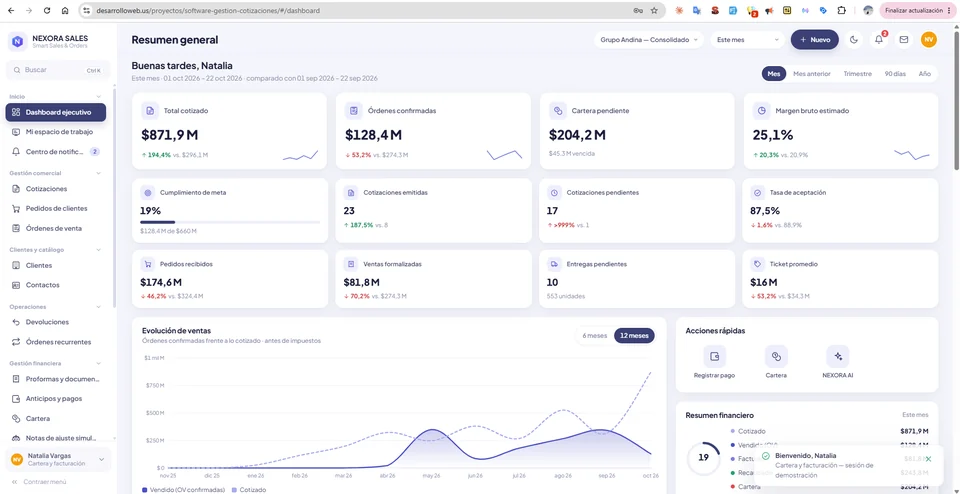
Task: Click the Entregas pendientes truck icon
Action: (554, 264)
